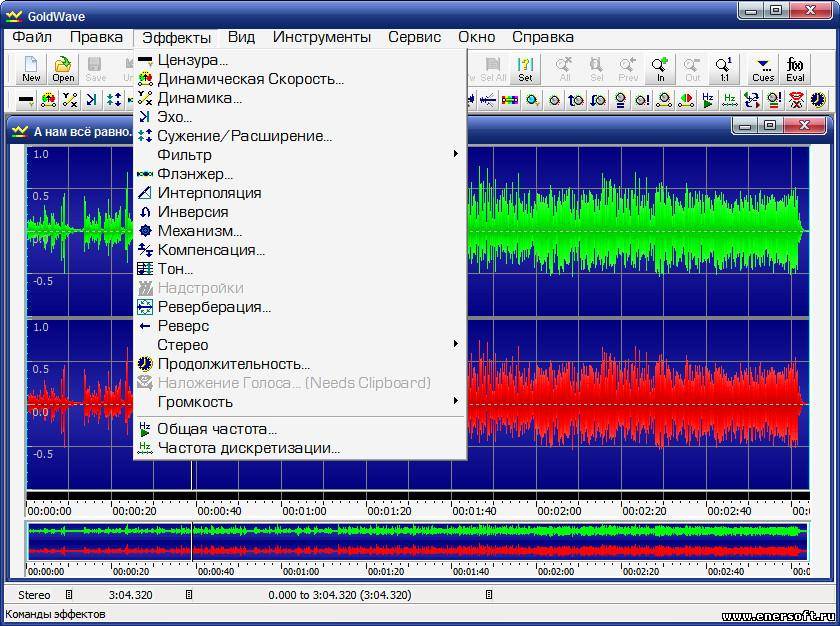The image size is (840, 626).
Task: Click the Hz play-arrow icon in the toolbar
Action: click(708, 100)
